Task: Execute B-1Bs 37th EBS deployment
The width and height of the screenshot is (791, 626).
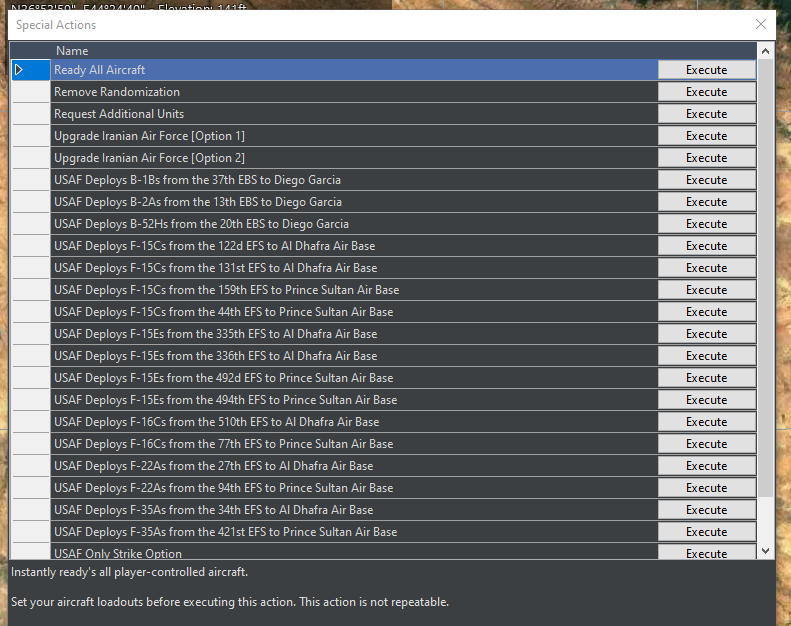Action: tap(707, 180)
